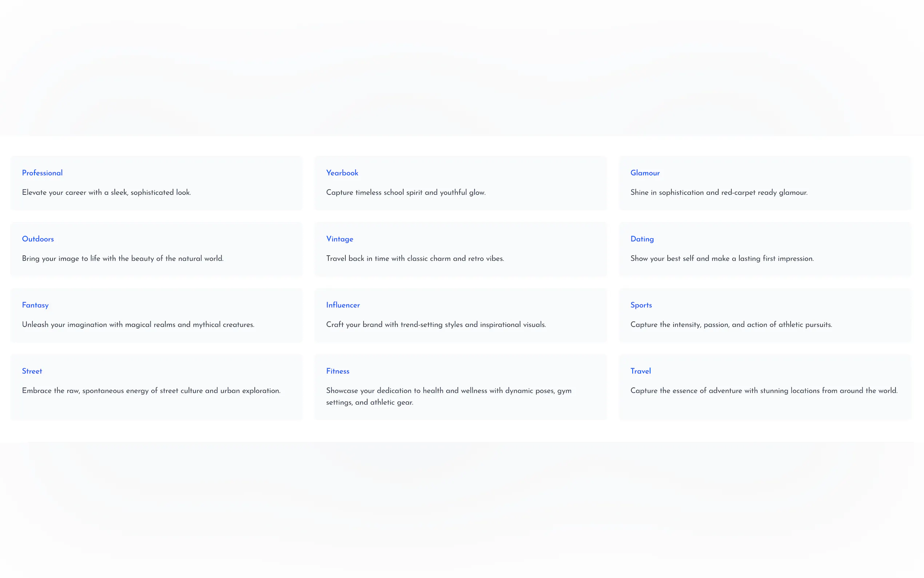Open the Fitness style link

tap(338, 371)
